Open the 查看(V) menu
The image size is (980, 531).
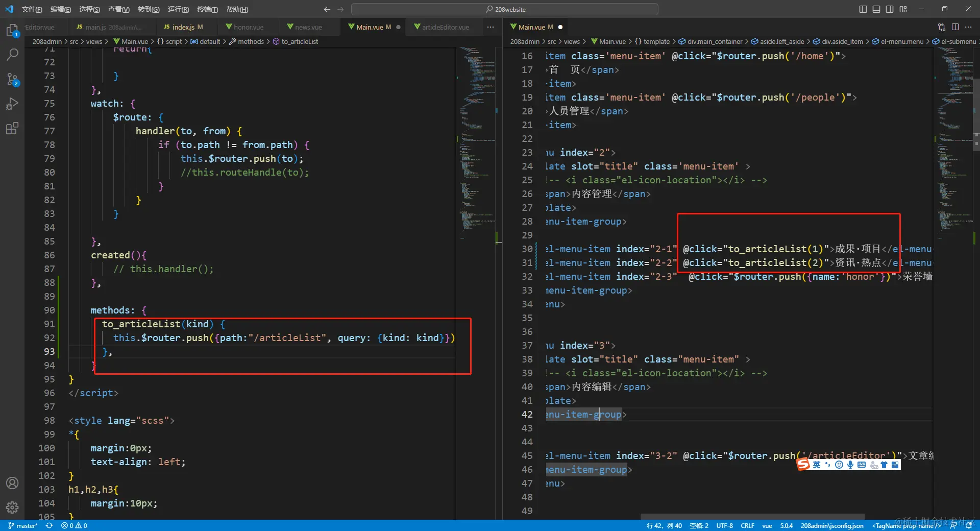[x=119, y=9]
